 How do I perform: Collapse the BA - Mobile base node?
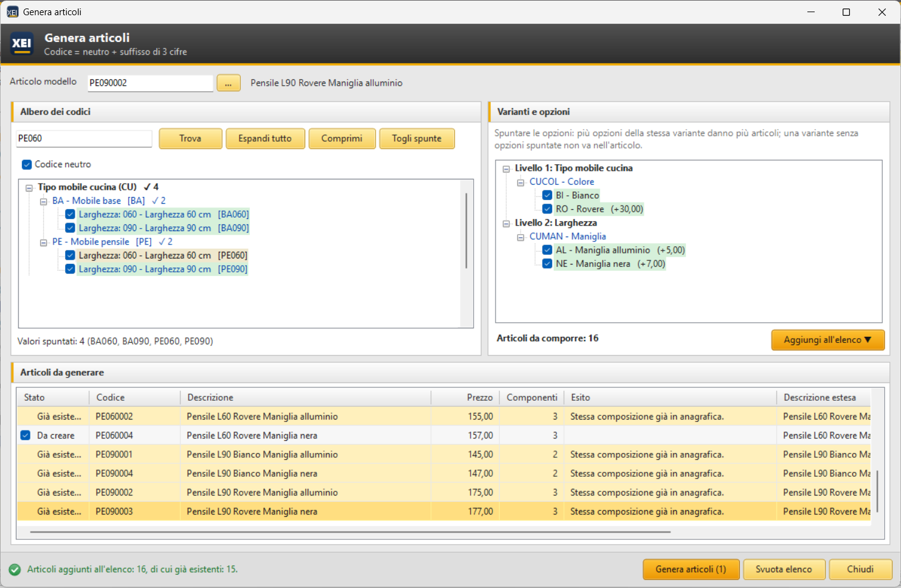(44, 201)
